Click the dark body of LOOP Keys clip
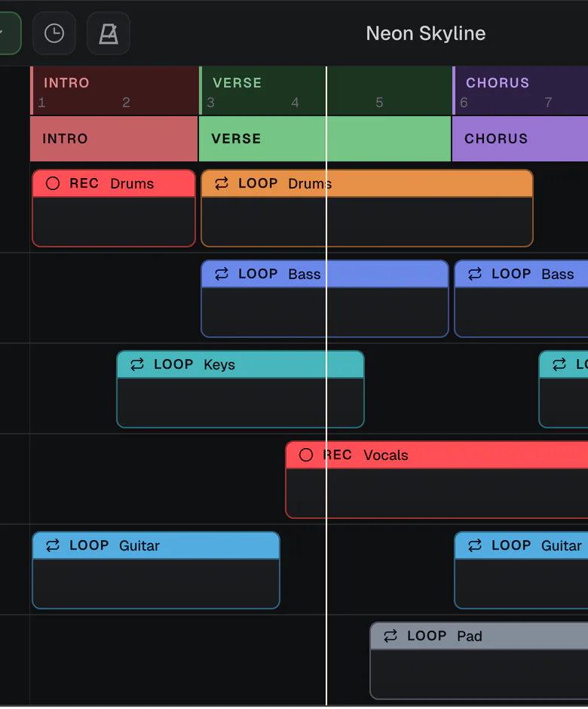 pyautogui.click(x=240, y=403)
